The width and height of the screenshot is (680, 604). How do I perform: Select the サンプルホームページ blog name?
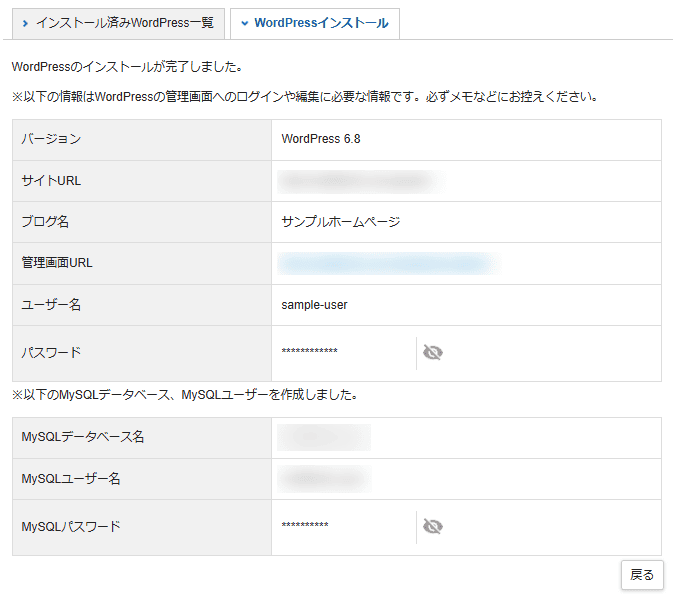point(341,222)
